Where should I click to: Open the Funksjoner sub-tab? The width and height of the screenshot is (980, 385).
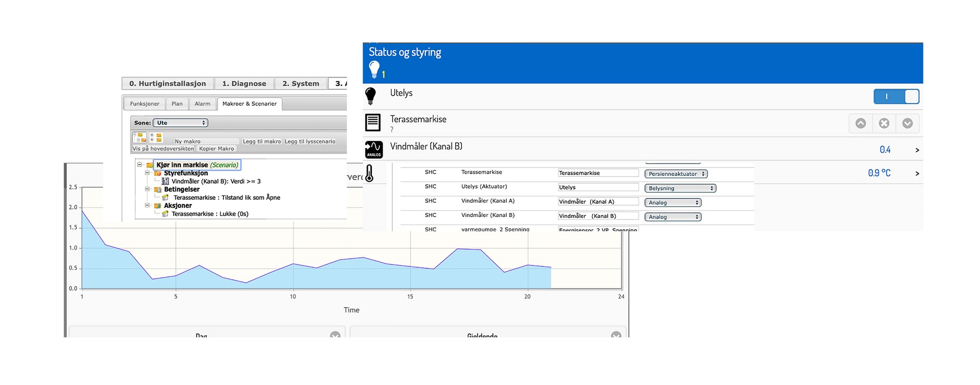coord(145,104)
